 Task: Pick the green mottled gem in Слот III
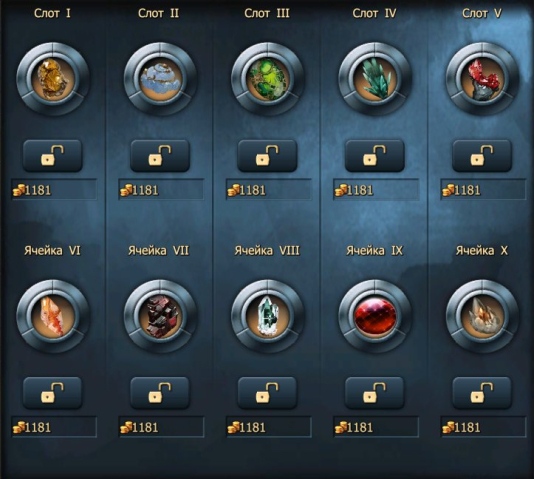(x=267, y=79)
